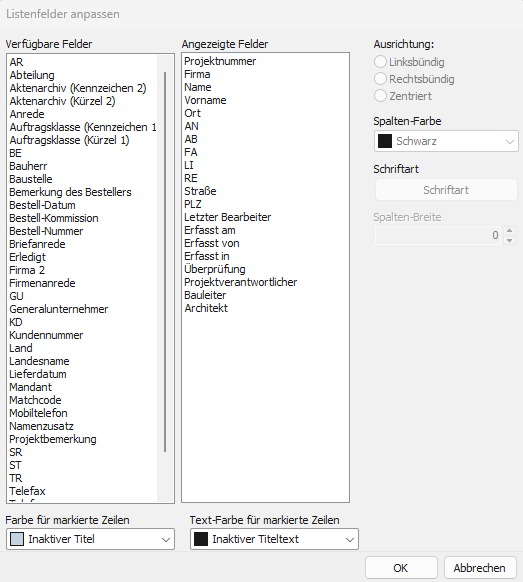The height and width of the screenshot is (582, 523).
Task: Select Telefax in available fields
Action: tap(27, 491)
